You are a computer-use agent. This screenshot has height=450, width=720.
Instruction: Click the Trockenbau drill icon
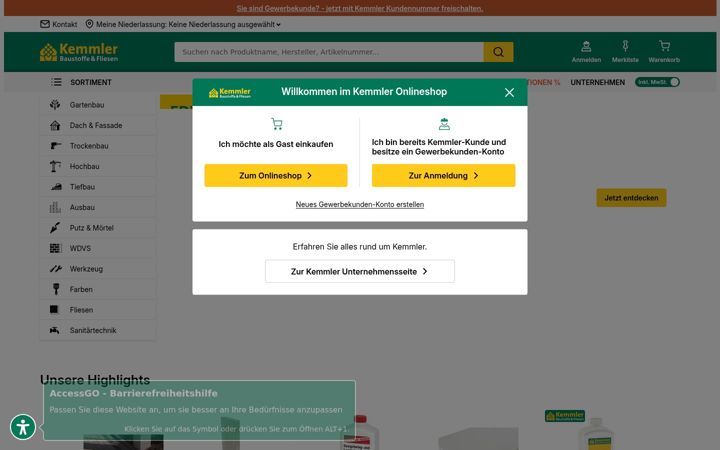point(55,146)
